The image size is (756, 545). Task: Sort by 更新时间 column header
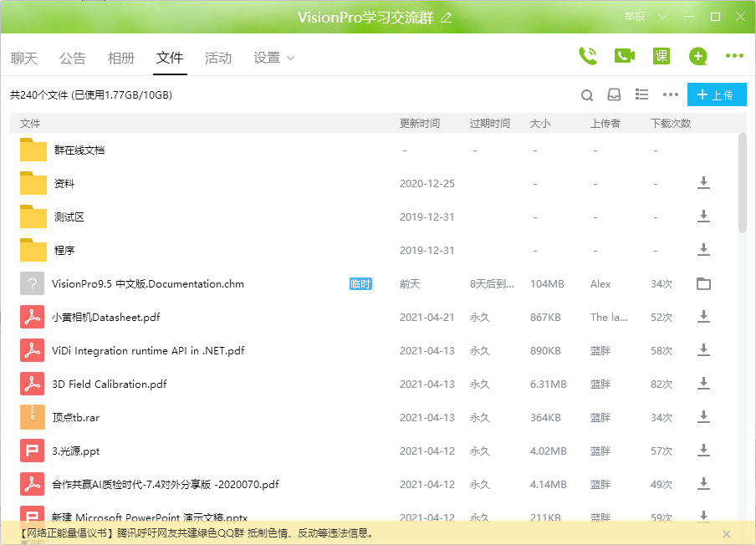[420, 124]
